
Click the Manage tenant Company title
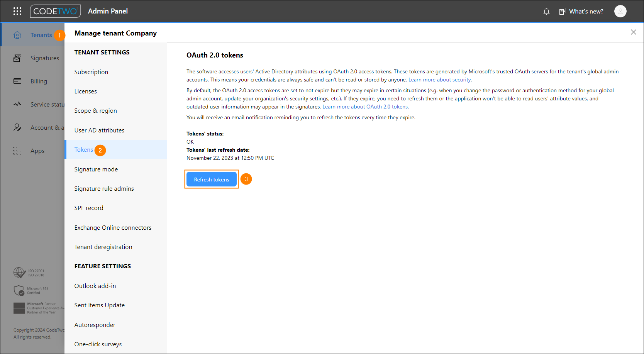[x=115, y=33]
